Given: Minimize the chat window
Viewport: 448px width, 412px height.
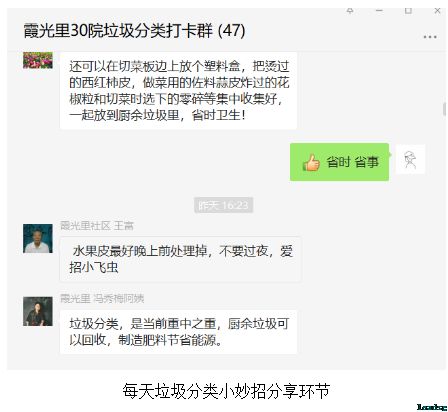Looking at the screenshot, I should (x=379, y=11).
